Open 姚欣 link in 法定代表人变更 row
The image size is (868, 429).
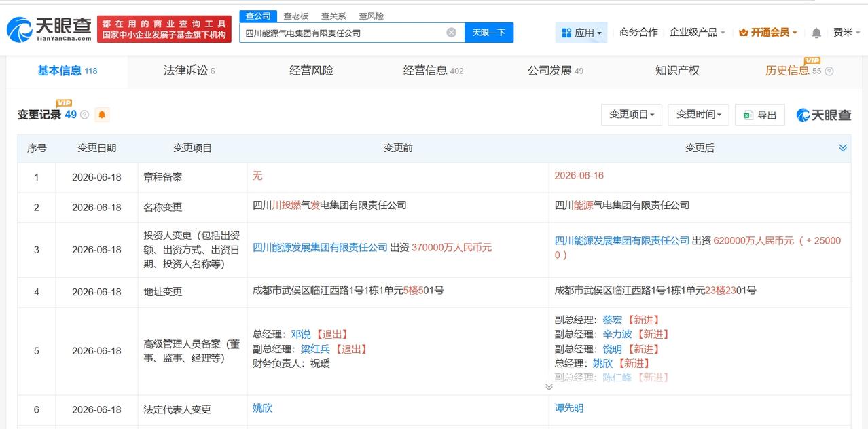[x=263, y=408]
